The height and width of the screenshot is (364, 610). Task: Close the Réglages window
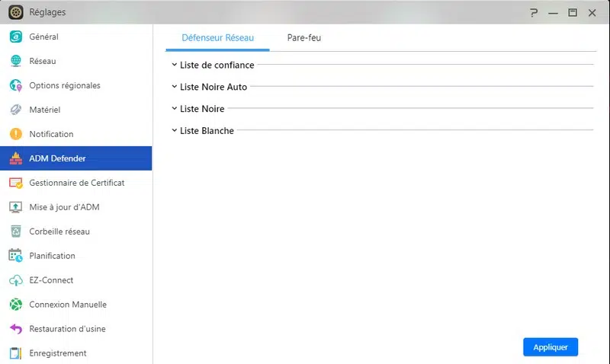pyautogui.click(x=592, y=13)
